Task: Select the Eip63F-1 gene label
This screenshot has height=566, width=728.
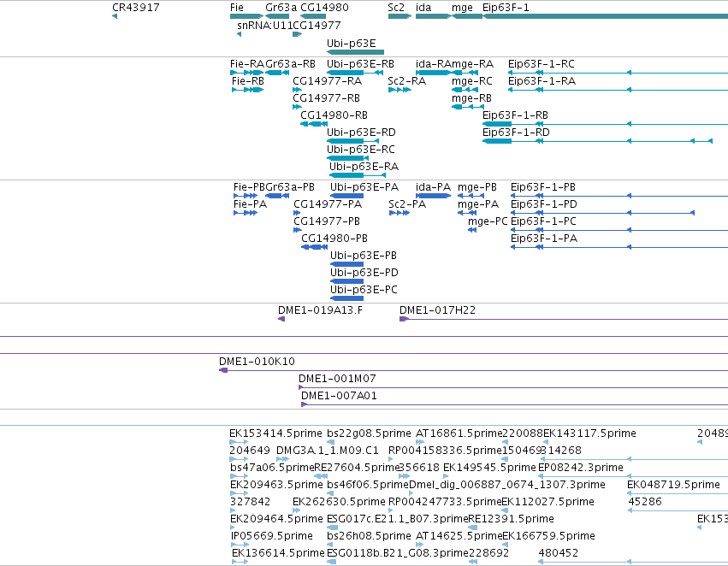Action: click(506, 8)
